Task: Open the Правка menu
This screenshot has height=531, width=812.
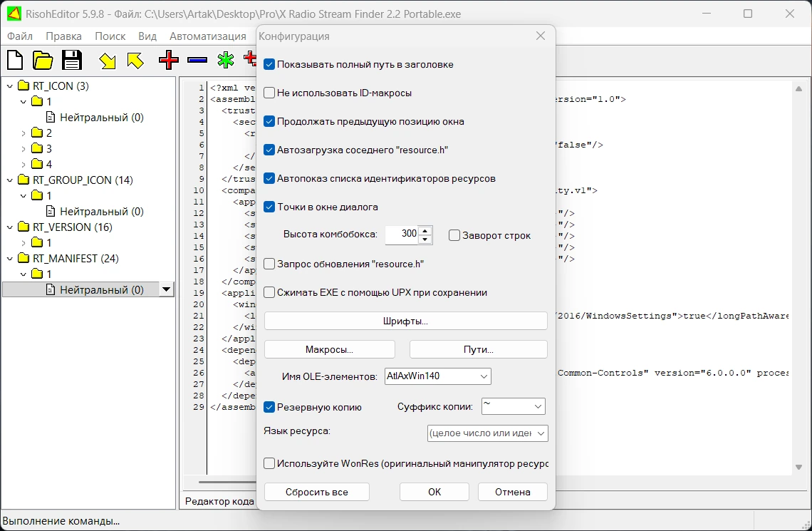Action: (63, 36)
